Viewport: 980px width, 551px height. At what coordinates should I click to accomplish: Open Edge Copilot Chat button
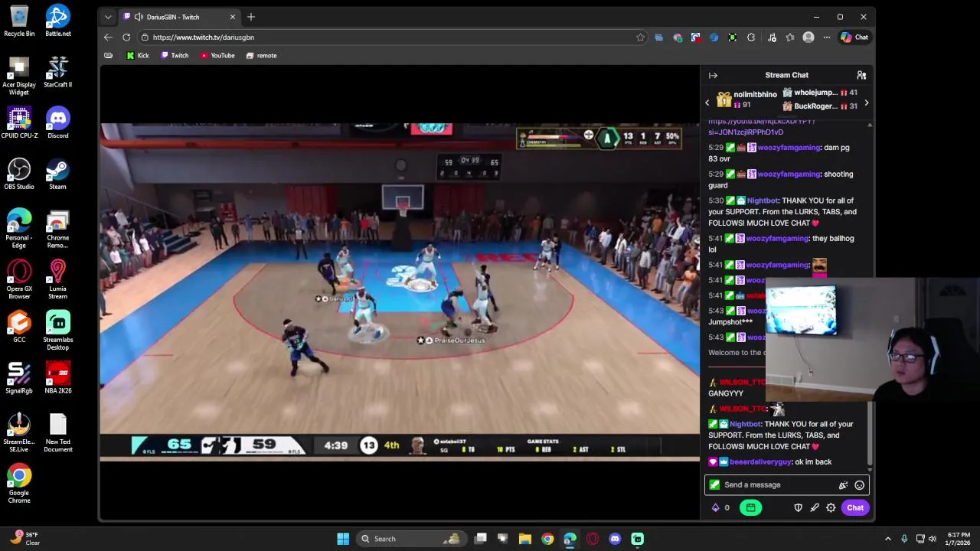click(854, 37)
